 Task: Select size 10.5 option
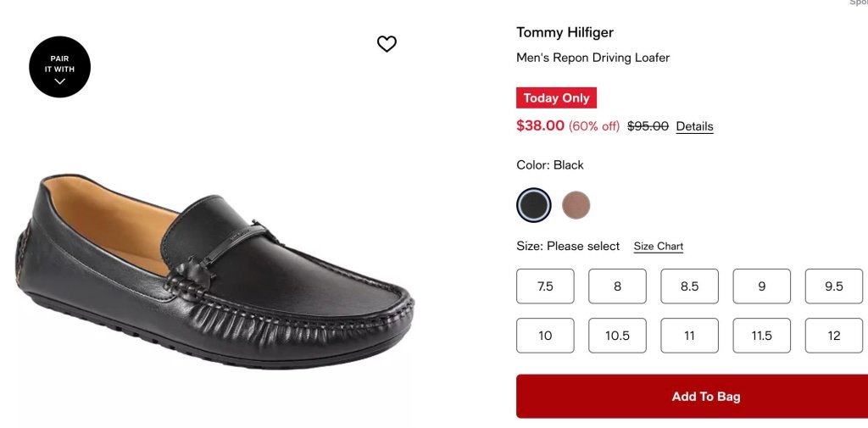coord(617,336)
